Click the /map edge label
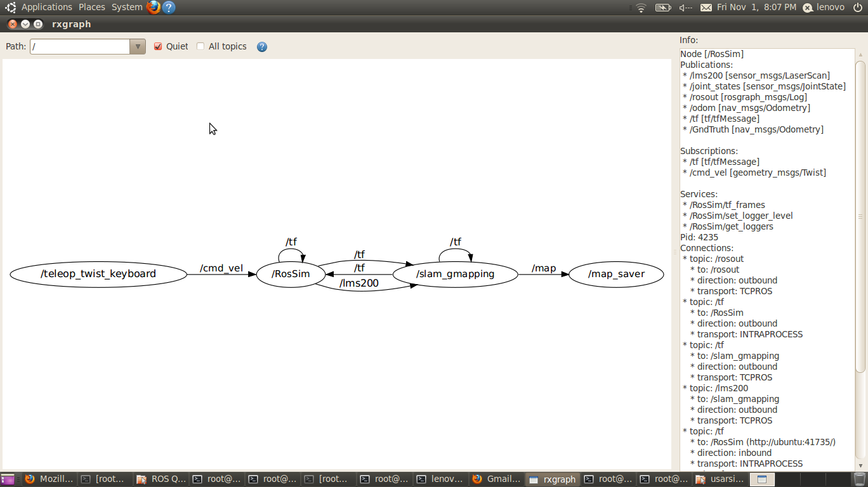The width and height of the screenshot is (868, 487). coord(544,268)
